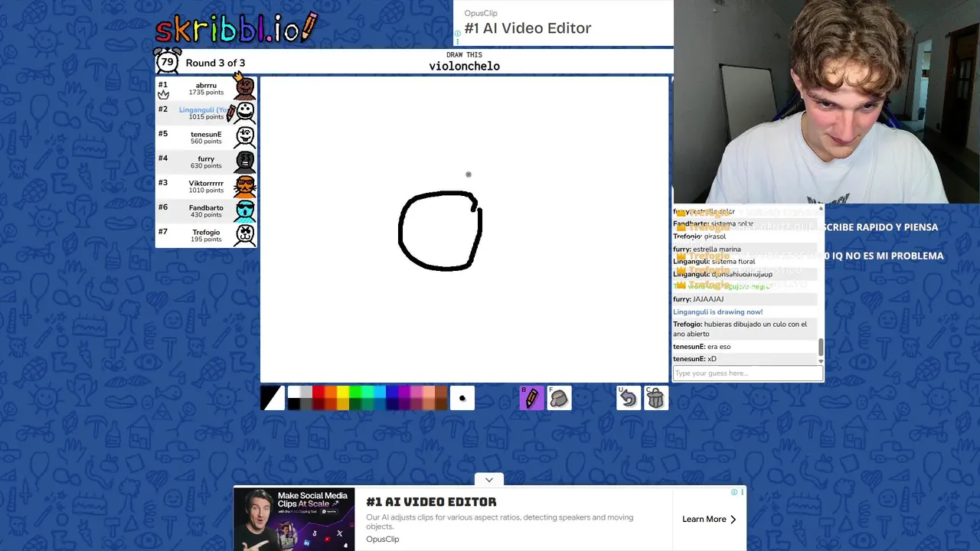Screen dimensions: 980x551
Task: Click the webcam overlay of the streamer
Action: click(827, 102)
